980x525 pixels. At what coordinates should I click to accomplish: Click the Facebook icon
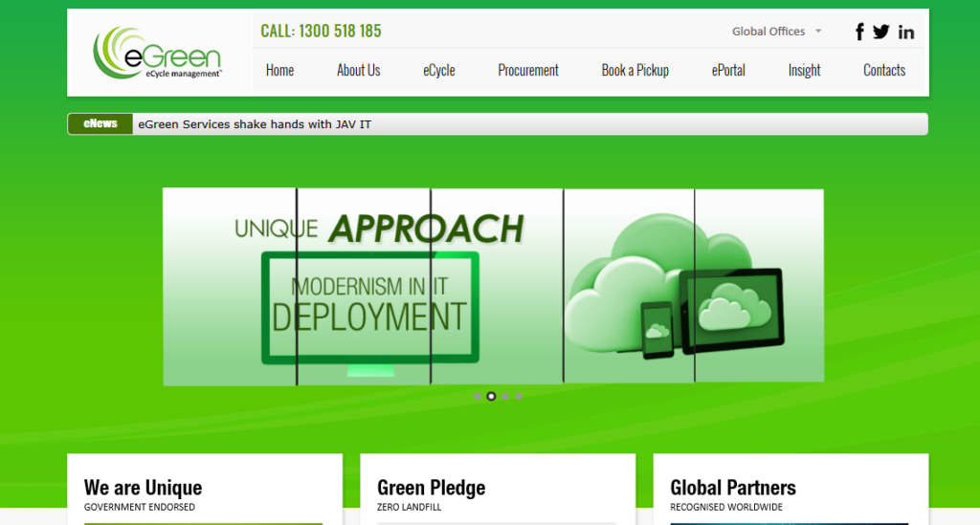859,32
